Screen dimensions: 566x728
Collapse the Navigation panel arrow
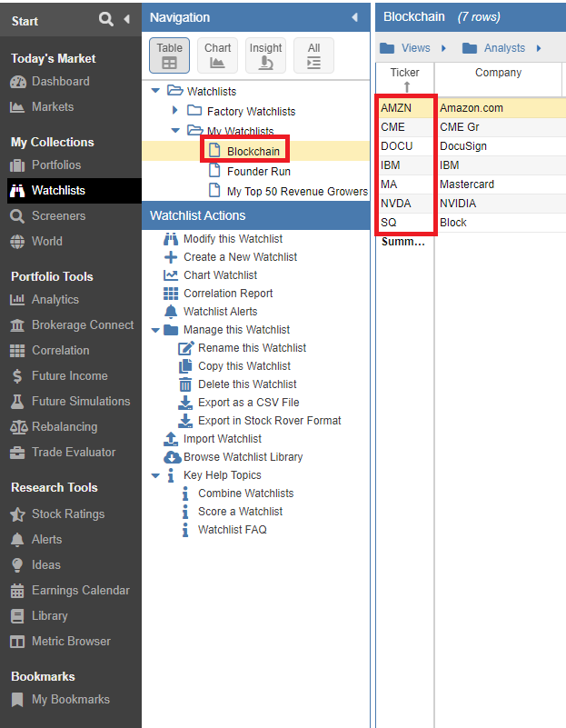354,17
